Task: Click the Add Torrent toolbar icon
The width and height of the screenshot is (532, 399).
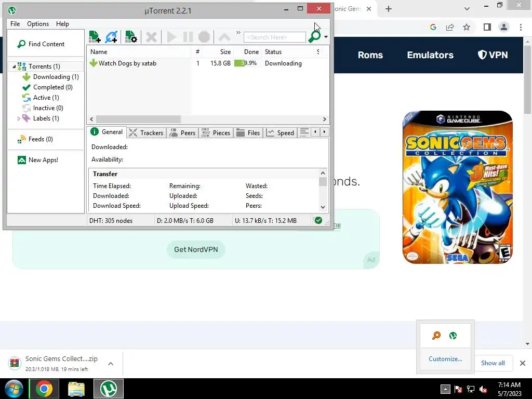Action: (95, 37)
